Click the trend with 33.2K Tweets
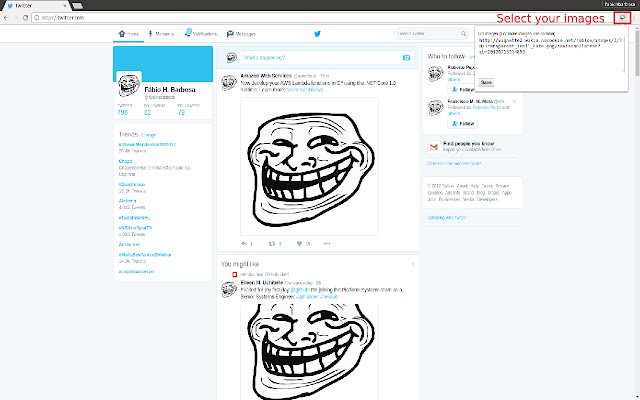The image size is (640, 400). [132, 184]
